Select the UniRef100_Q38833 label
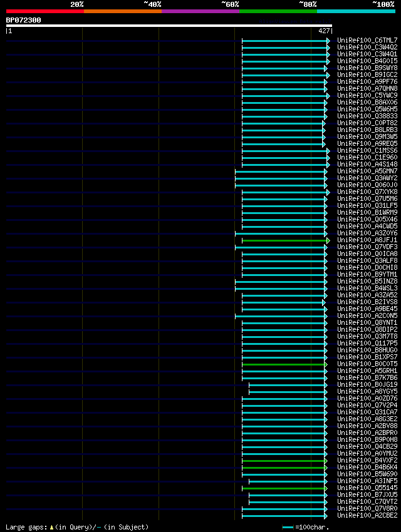 tap(367, 116)
